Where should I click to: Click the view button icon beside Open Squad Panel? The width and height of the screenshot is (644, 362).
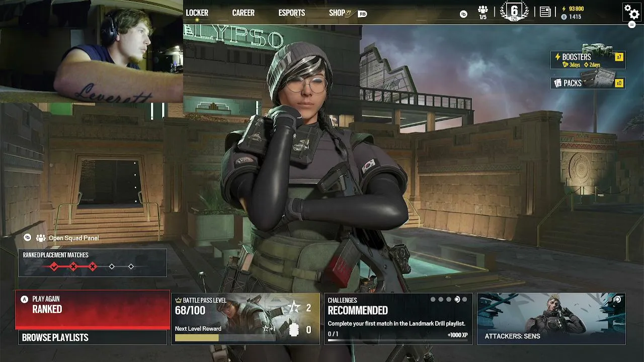pos(27,238)
